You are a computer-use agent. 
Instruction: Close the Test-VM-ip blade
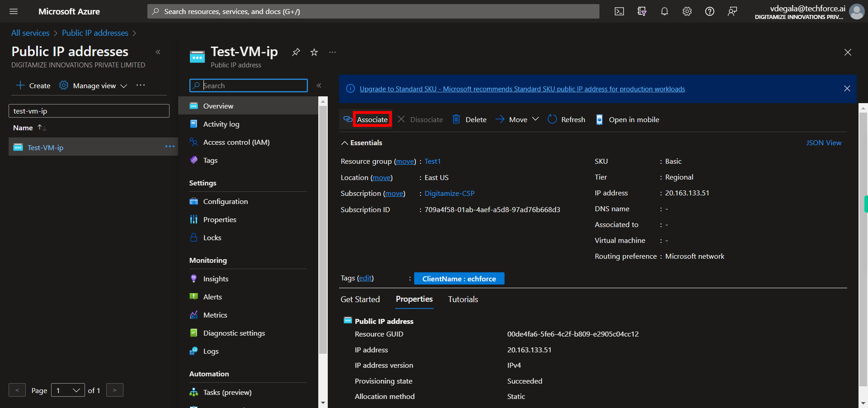tap(848, 52)
